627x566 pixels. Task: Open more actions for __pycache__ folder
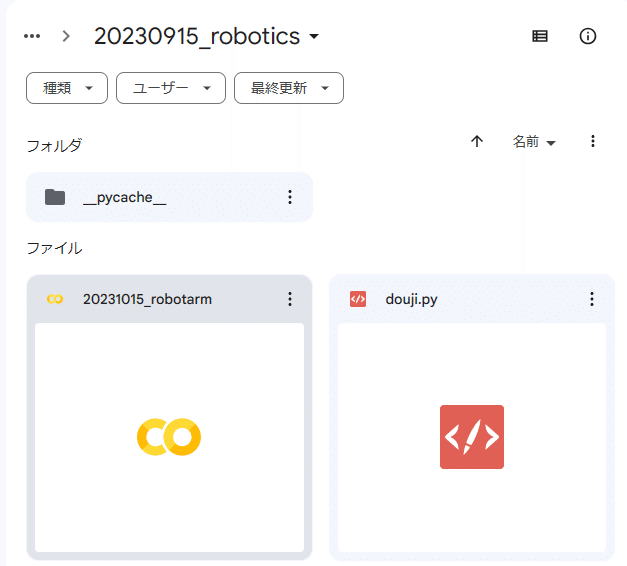290,197
